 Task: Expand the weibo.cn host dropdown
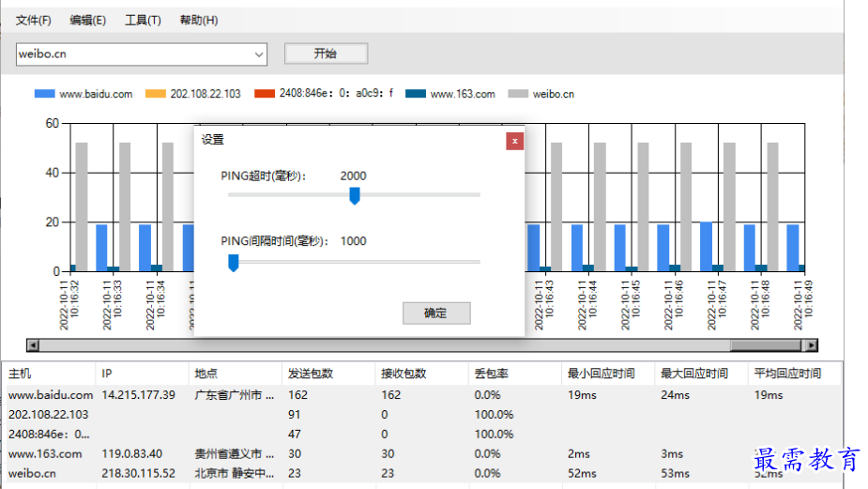point(258,54)
